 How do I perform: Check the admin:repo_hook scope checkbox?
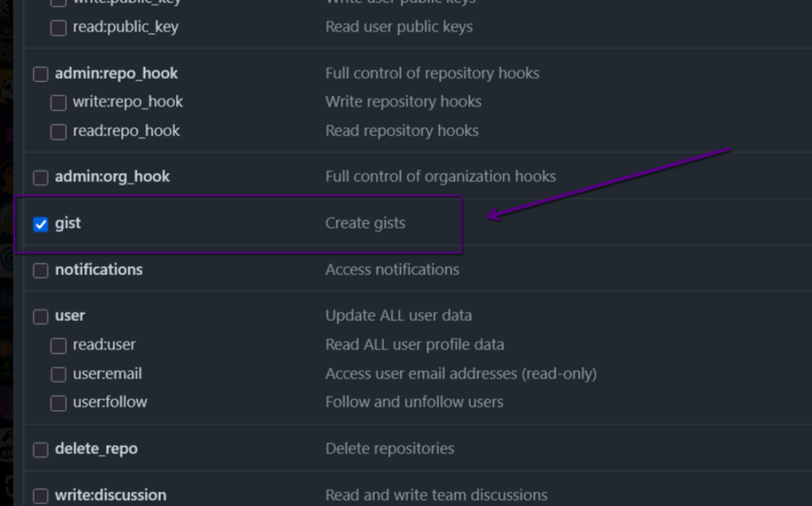[41, 74]
